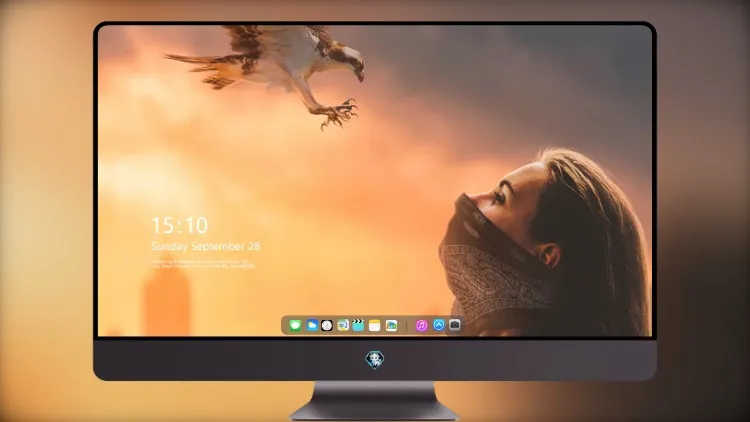Open the Camera app in the dock
This screenshot has width=750, height=422.
455,325
